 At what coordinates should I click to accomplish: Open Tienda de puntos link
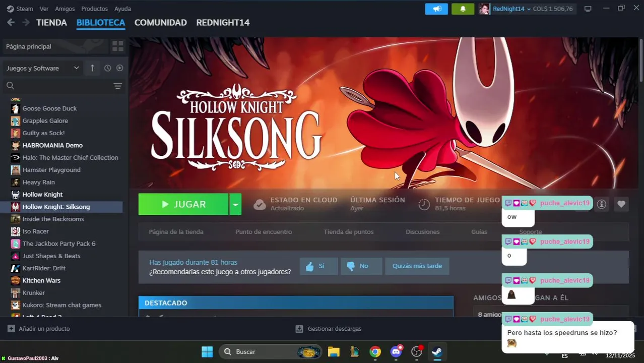pos(349,232)
